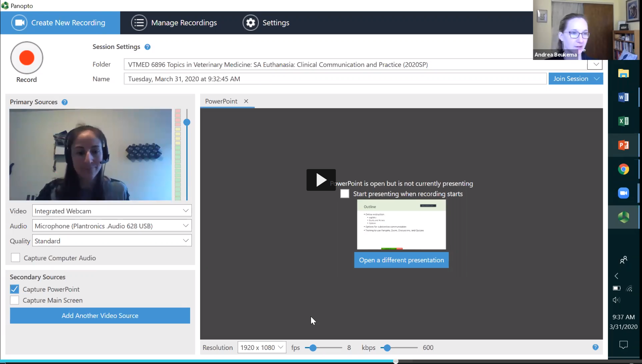Image resolution: width=642 pixels, height=364 pixels.
Task: Click the volume speaker icon
Action: point(616,300)
